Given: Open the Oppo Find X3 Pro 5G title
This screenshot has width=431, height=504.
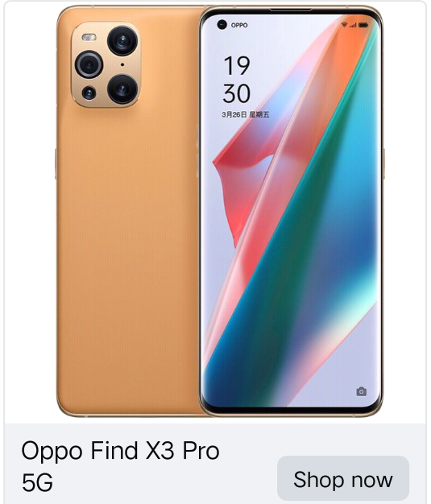Looking at the screenshot, I should point(120,465).
